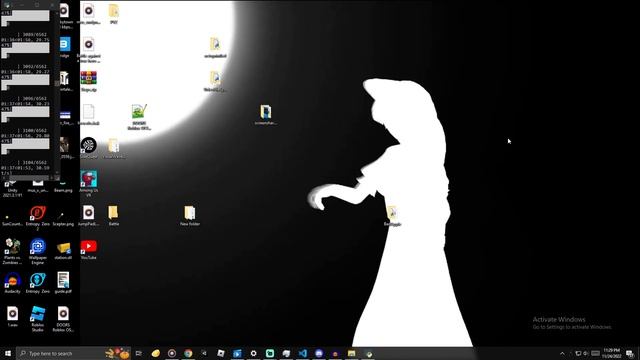Image resolution: width=640 pixels, height=360 pixels.
Task: Open the blue Entropy Zero shortcut
Action: (x=38, y=282)
